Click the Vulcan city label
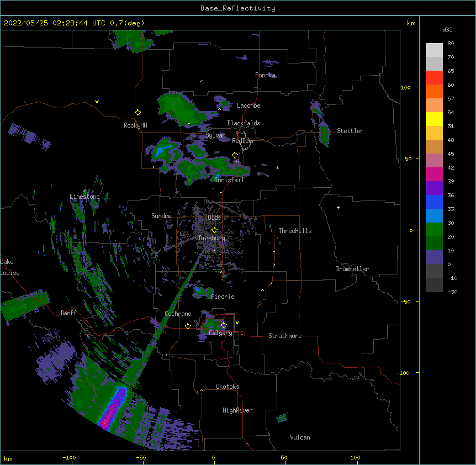This screenshot has height=465, width=476. coord(300,437)
